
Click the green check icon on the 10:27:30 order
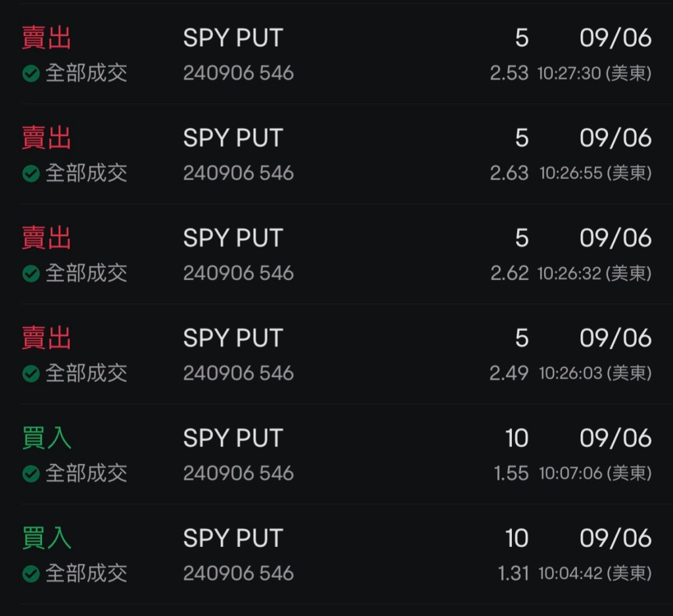[x=31, y=73]
